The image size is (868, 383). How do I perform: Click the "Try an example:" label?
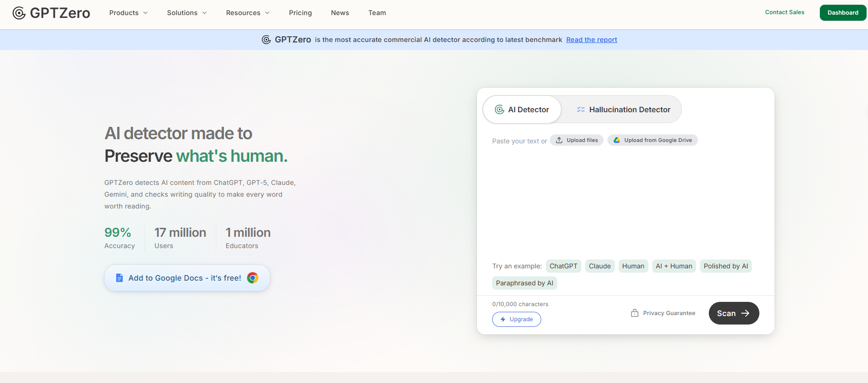pos(517,266)
